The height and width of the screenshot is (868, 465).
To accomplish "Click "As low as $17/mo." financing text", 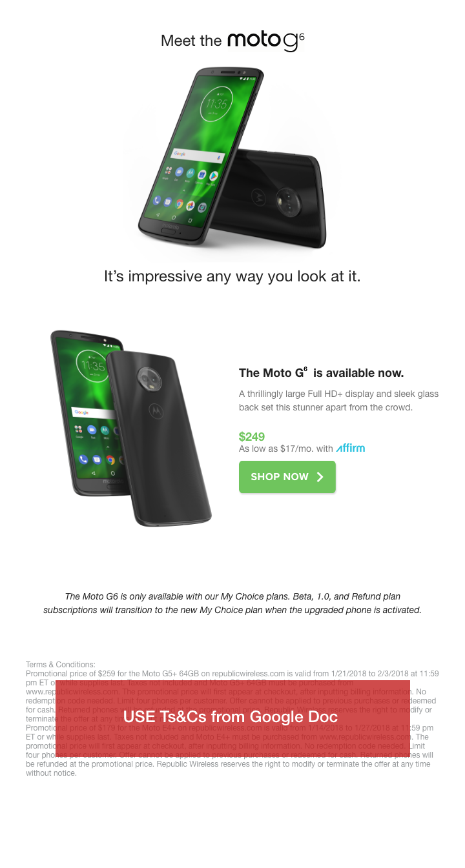I will pos(276,449).
